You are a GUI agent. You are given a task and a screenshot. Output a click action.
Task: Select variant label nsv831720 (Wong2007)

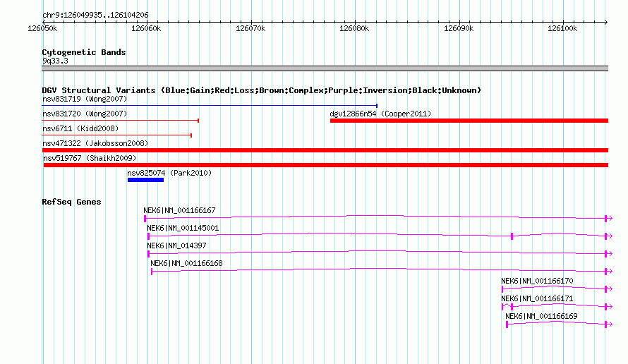pyautogui.click(x=85, y=114)
